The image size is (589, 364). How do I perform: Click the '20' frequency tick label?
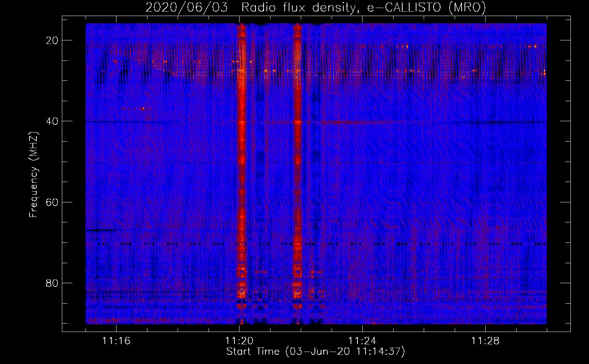[x=52, y=40]
